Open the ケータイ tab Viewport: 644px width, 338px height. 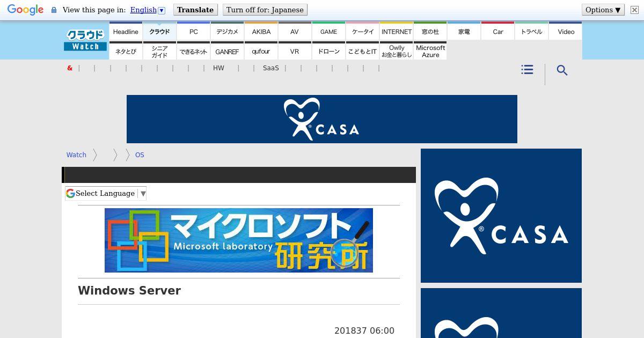[362, 31]
